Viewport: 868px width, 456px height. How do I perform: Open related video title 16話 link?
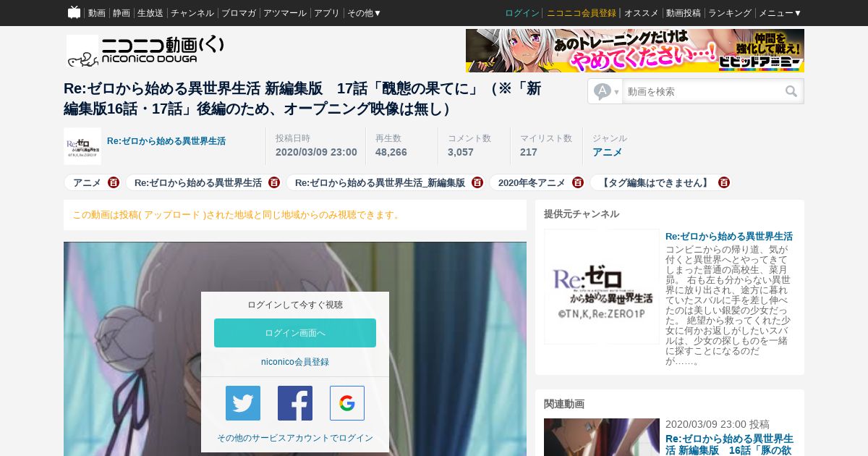729,444
